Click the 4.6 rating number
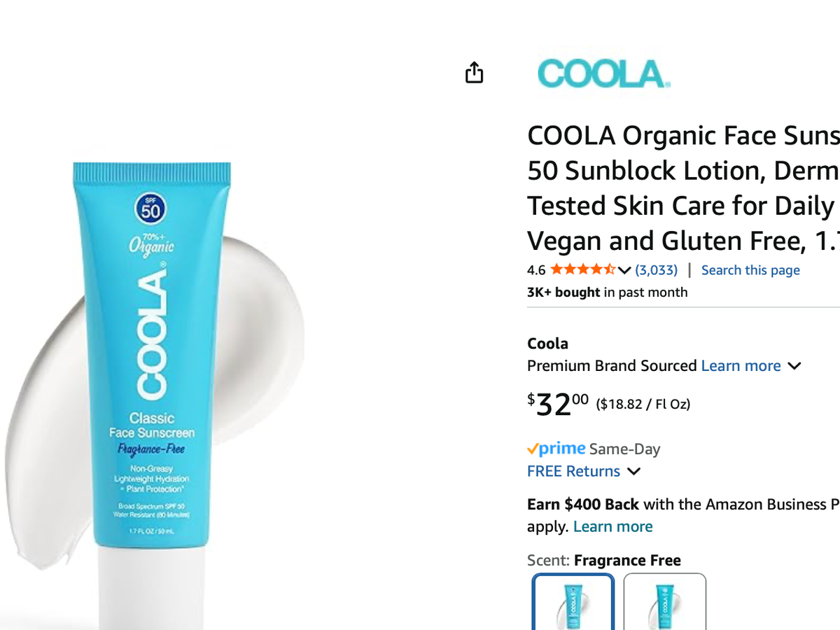This screenshot has width=840, height=630. coord(536,270)
